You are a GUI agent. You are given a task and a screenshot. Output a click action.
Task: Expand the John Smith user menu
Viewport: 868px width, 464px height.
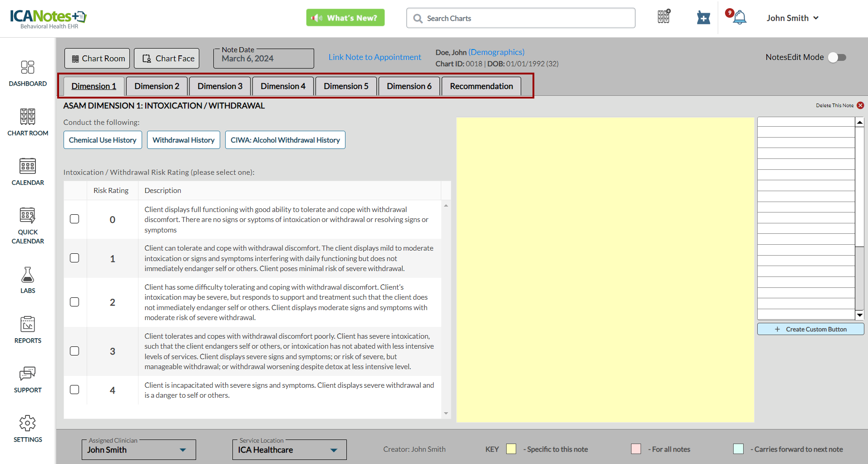[792, 18]
